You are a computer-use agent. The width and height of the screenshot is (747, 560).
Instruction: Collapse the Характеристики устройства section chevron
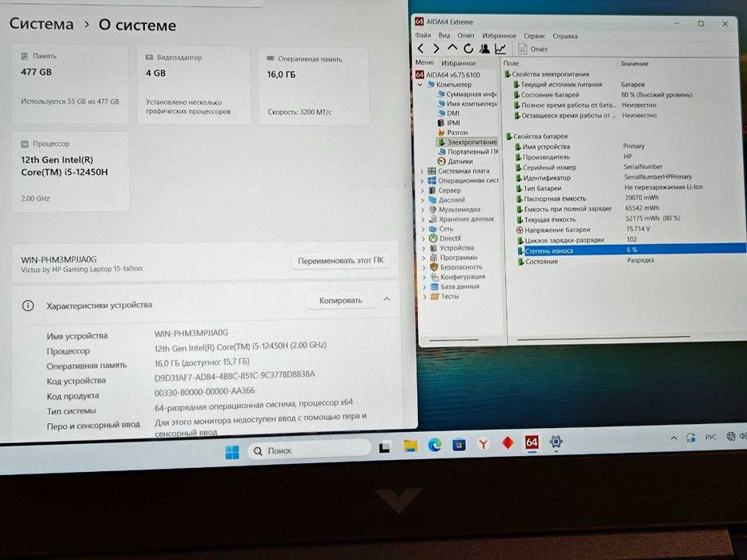click(387, 299)
